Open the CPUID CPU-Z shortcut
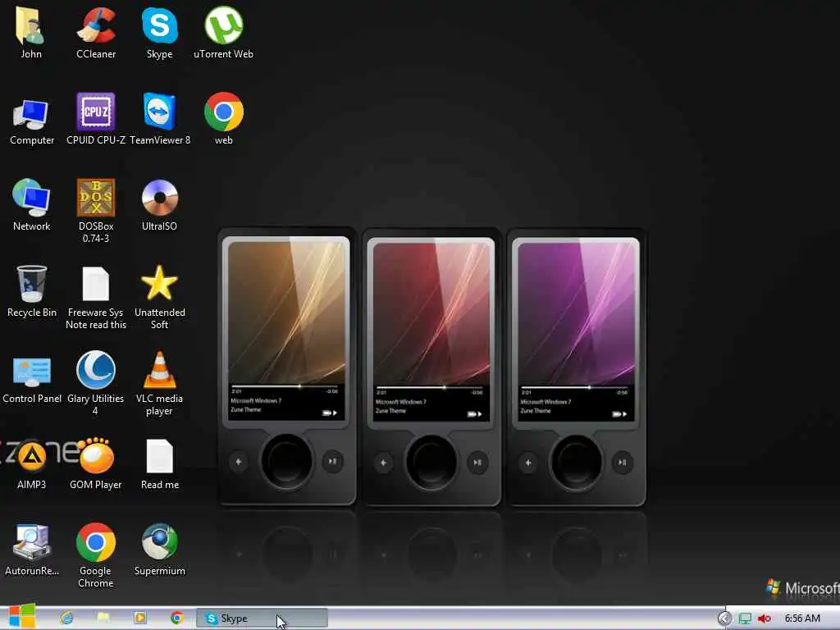Image resolution: width=840 pixels, height=630 pixels. click(x=96, y=119)
